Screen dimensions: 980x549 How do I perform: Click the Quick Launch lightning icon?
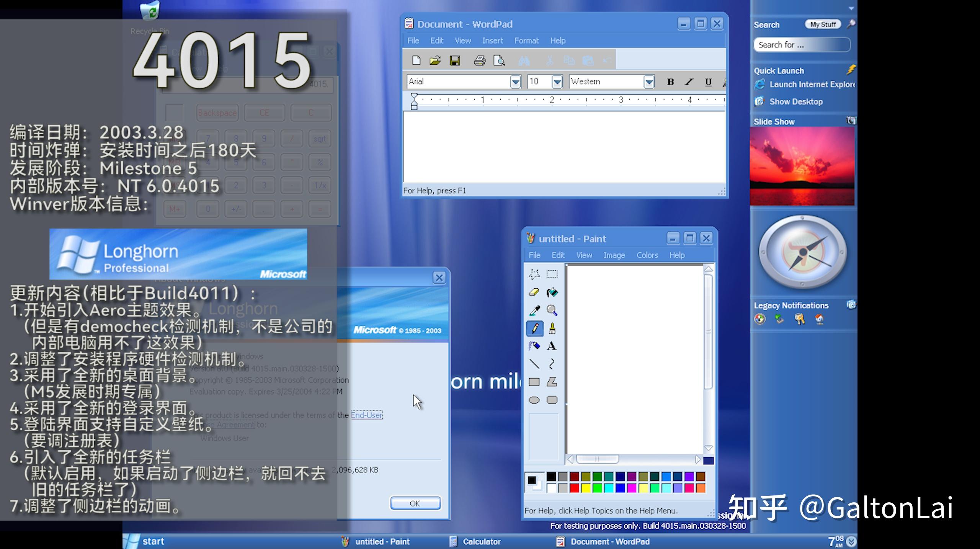pyautogui.click(x=851, y=70)
